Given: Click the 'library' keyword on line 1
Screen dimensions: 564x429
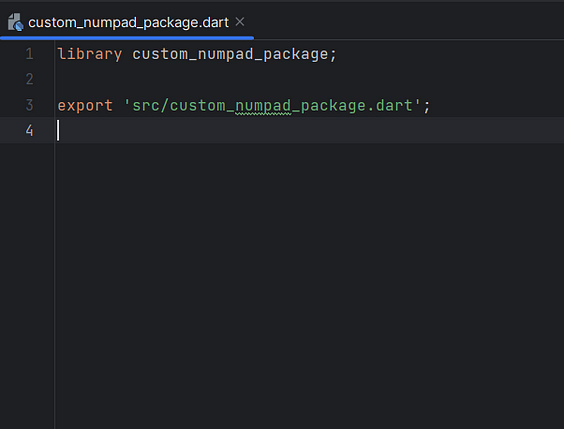Looking at the screenshot, I should [90, 54].
